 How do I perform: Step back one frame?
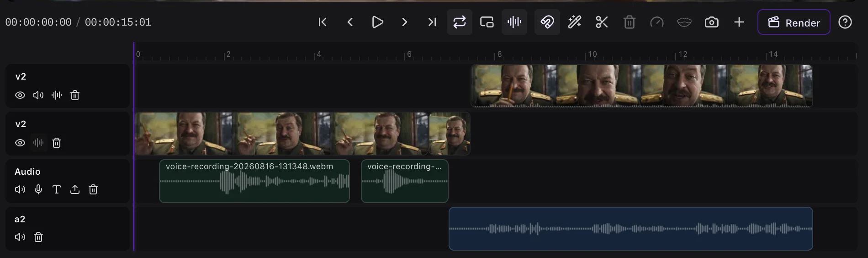350,22
